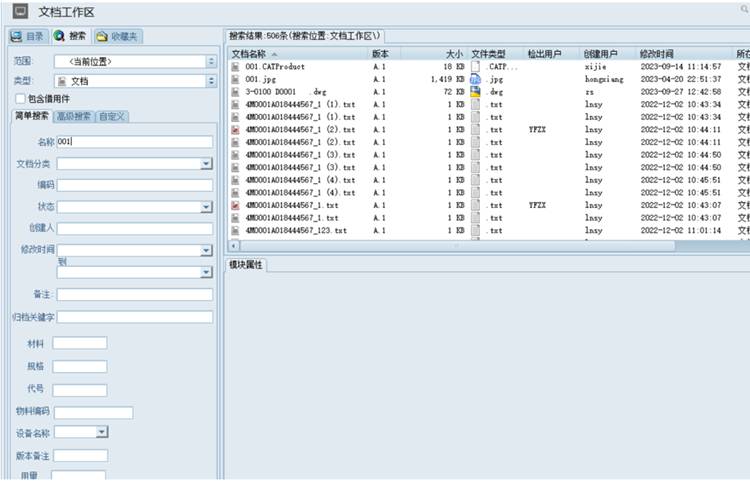Click the magnifier icon in top-right corner
750x481 pixels.
coord(744,9)
